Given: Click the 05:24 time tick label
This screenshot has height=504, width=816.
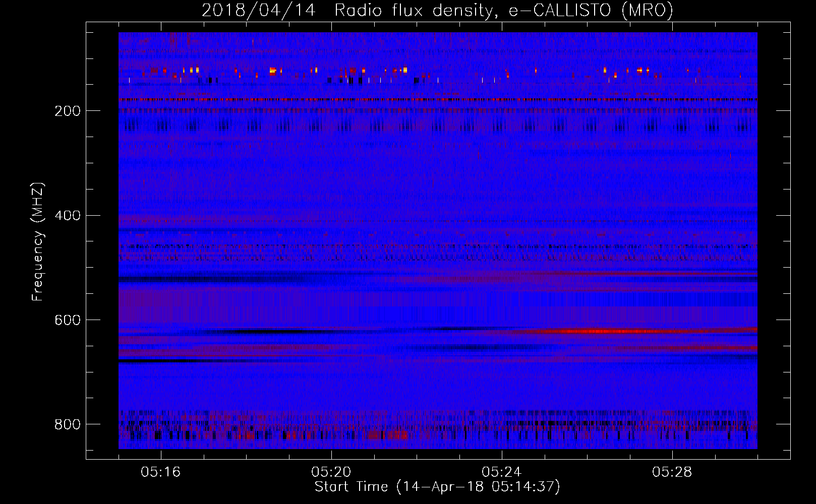Looking at the screenshot, I should tap(502, 472).
